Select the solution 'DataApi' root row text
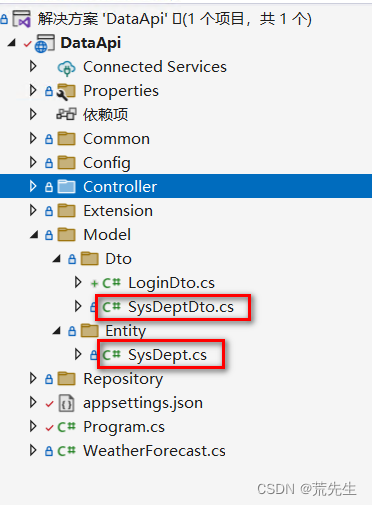 coord(174,19)
